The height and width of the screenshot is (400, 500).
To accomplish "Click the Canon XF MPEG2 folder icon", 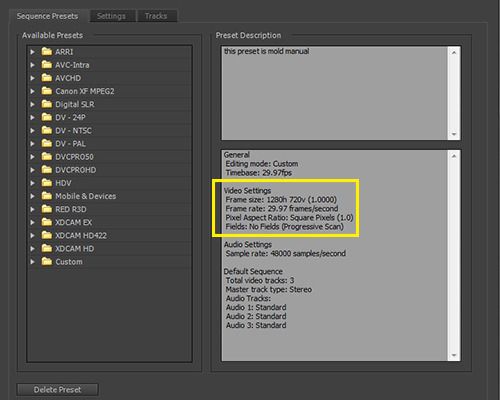I will click(47, 91).
